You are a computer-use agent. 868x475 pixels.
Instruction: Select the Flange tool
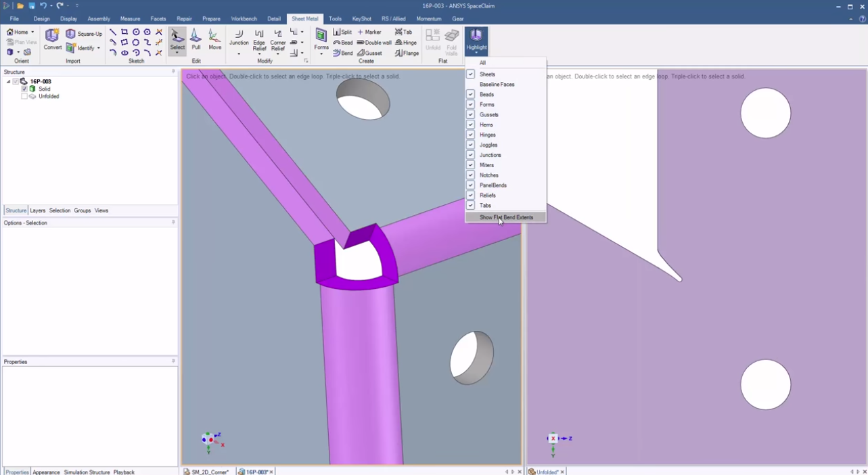click(x=407, y=53)
